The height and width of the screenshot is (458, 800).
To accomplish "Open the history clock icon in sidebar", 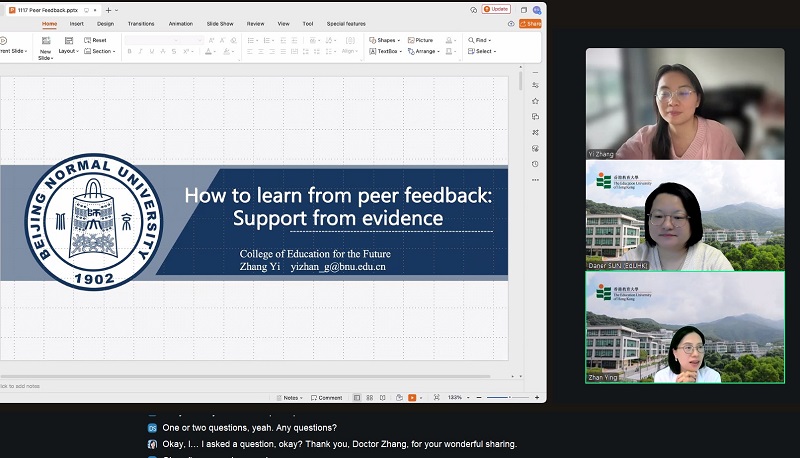I will click(536, 163).
